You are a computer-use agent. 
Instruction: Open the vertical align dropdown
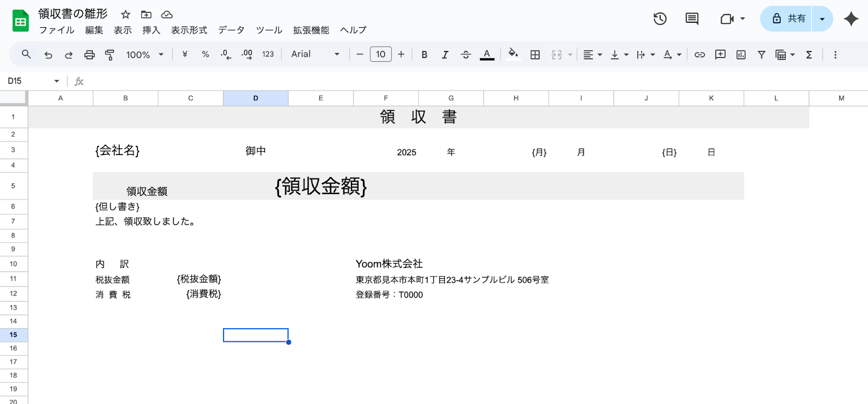point(619,55)
